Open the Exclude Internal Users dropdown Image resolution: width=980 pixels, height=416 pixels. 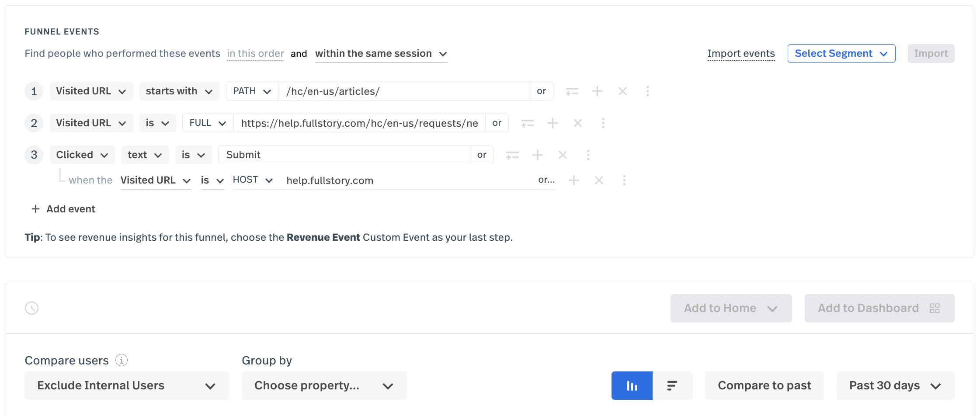point(126,385)
